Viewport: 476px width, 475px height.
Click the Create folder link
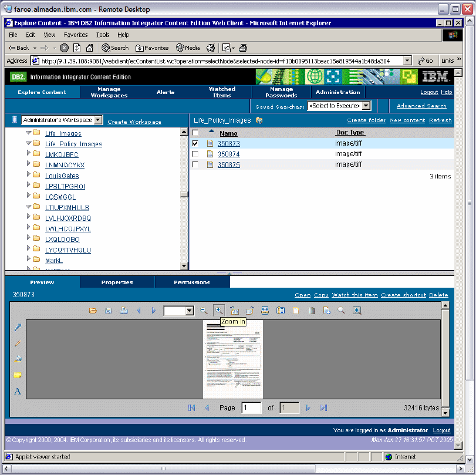[x=366, y=120]
